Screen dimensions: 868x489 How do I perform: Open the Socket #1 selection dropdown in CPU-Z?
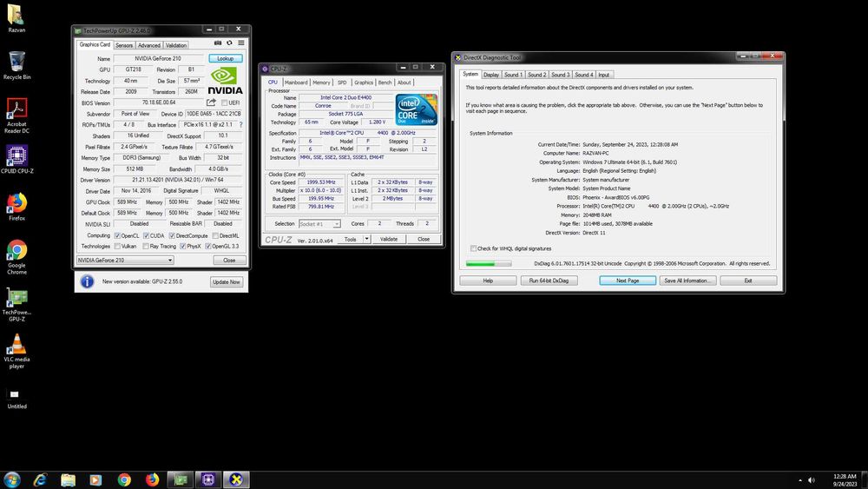(319, 224)
